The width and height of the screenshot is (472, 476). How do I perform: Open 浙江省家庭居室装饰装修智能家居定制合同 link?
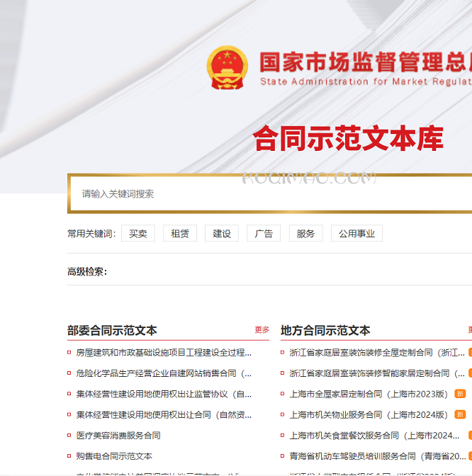point(377,373)
